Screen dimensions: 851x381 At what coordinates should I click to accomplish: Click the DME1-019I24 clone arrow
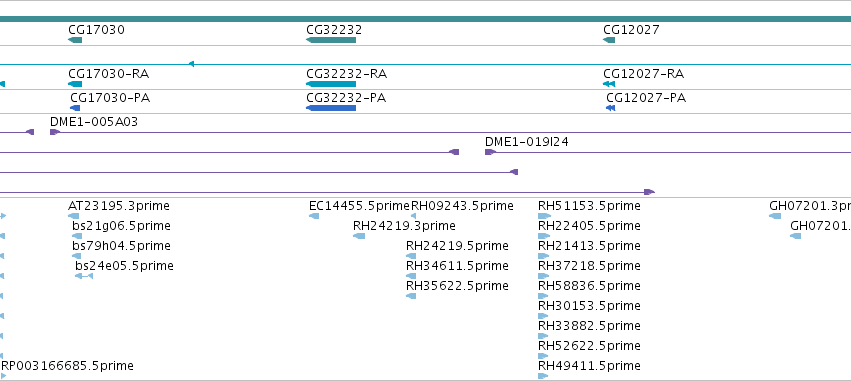click(490, 152)
